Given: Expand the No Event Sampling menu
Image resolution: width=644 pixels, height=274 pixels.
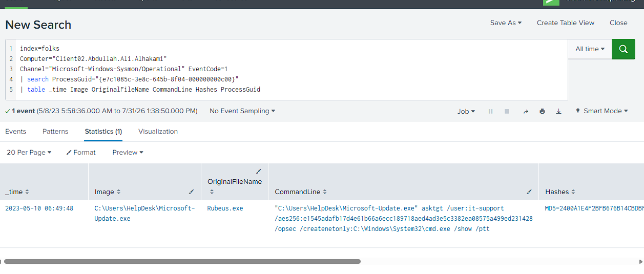Looking at the screenshot, I should [x=242, y=111].
